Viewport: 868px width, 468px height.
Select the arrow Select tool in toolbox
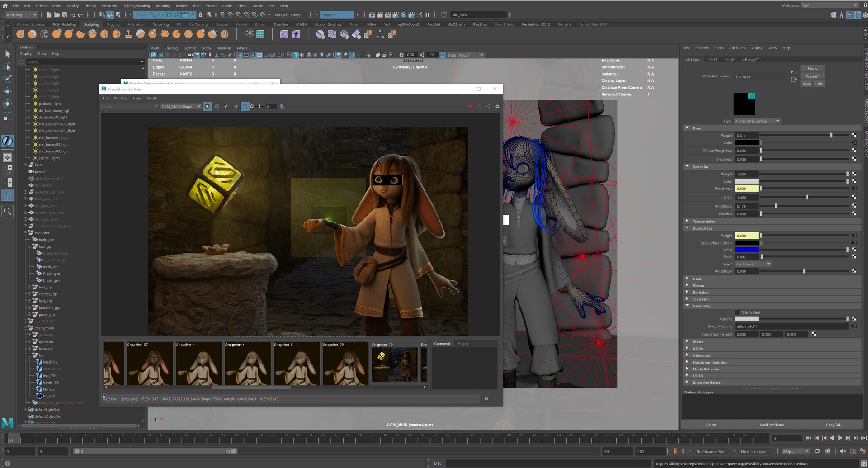point(8,54)
